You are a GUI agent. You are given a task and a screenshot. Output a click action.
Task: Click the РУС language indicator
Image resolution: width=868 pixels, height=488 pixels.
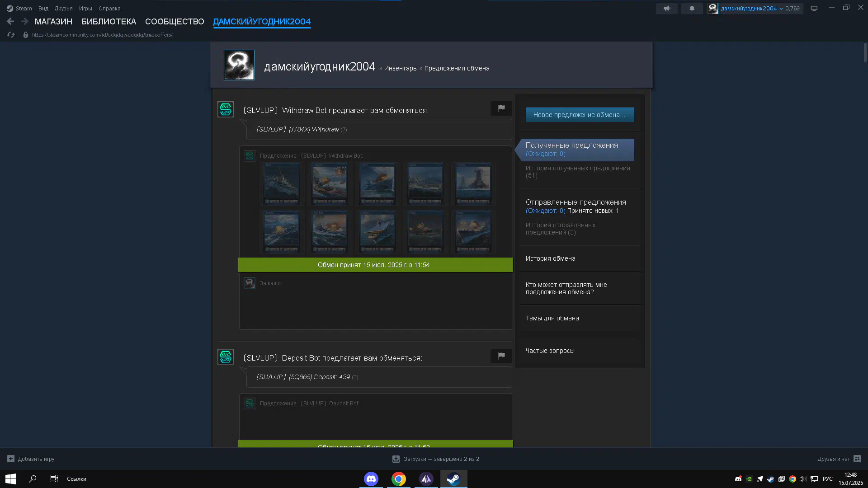tap(827, 479)
